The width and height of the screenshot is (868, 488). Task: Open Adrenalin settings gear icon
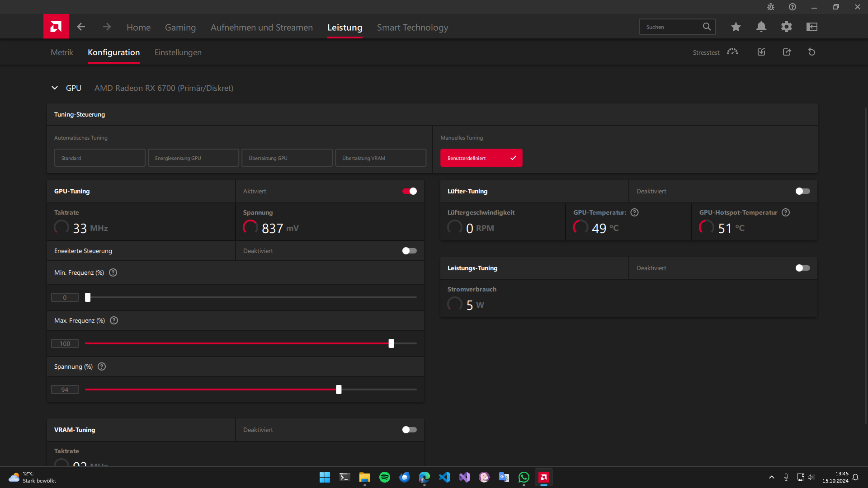786,27
